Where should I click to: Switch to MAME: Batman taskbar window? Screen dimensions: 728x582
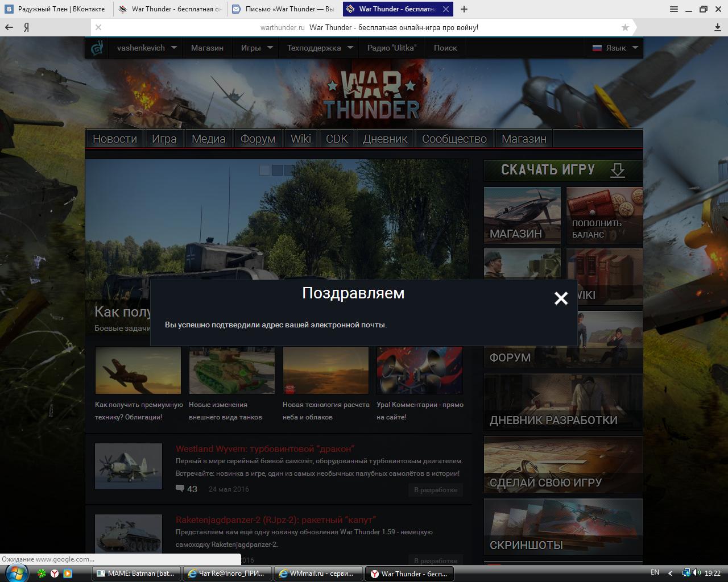tap(136, 573)
